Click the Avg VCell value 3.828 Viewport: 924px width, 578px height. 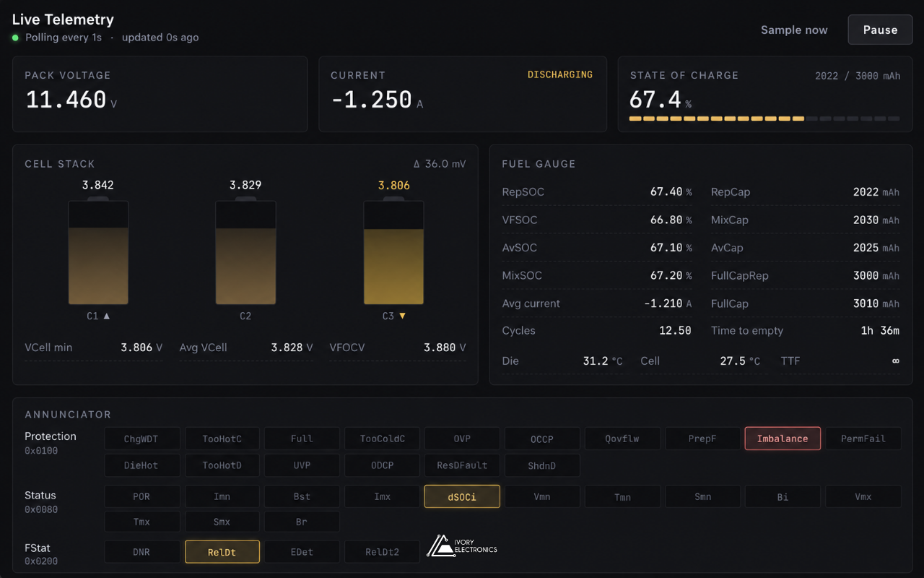click(287, 348)
